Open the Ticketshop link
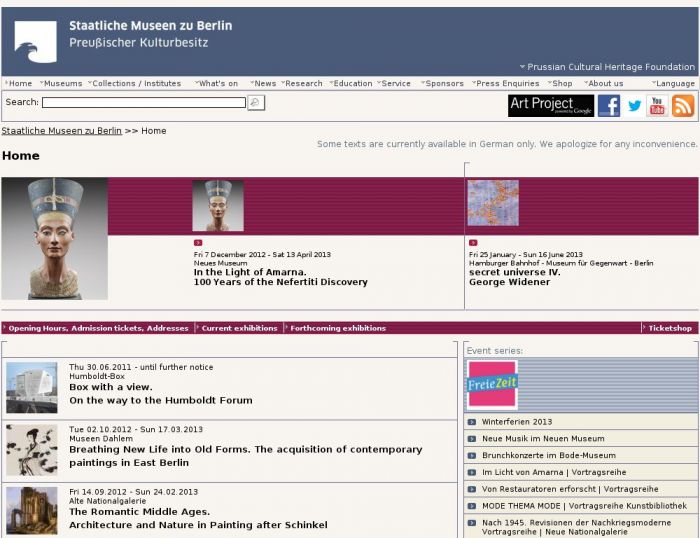The image size is (700, 538). pos(670,328)
